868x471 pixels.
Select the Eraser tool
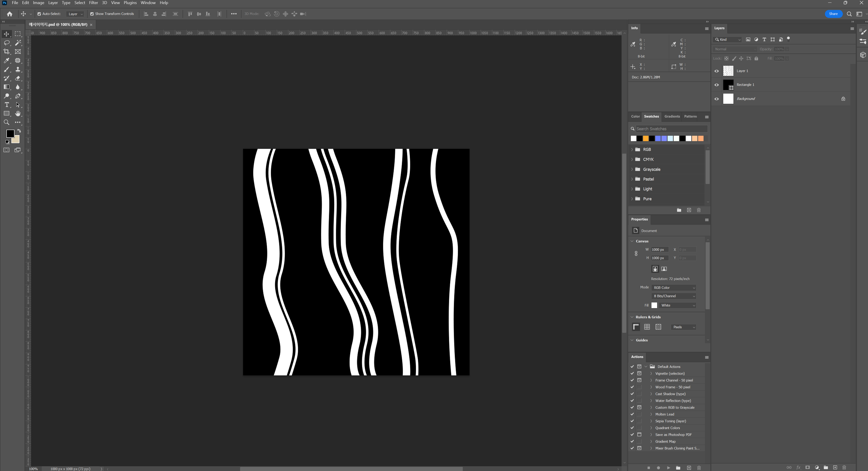(x=18, y=78)
